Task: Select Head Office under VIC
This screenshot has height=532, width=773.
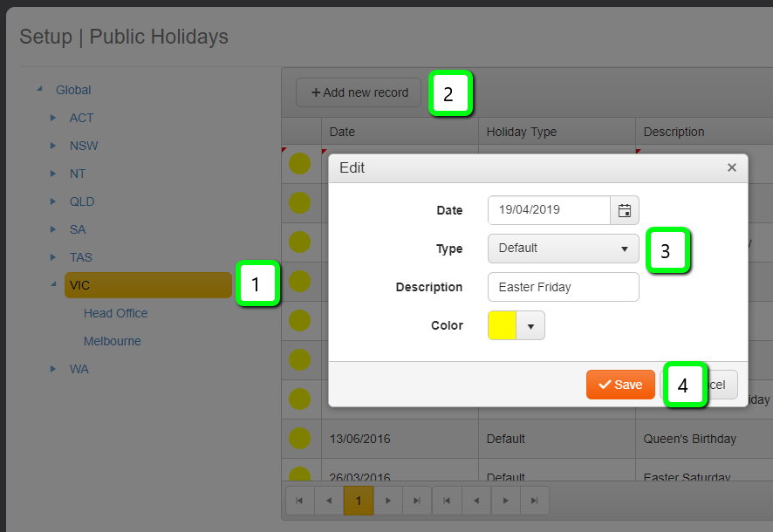Action: point(115,313)
